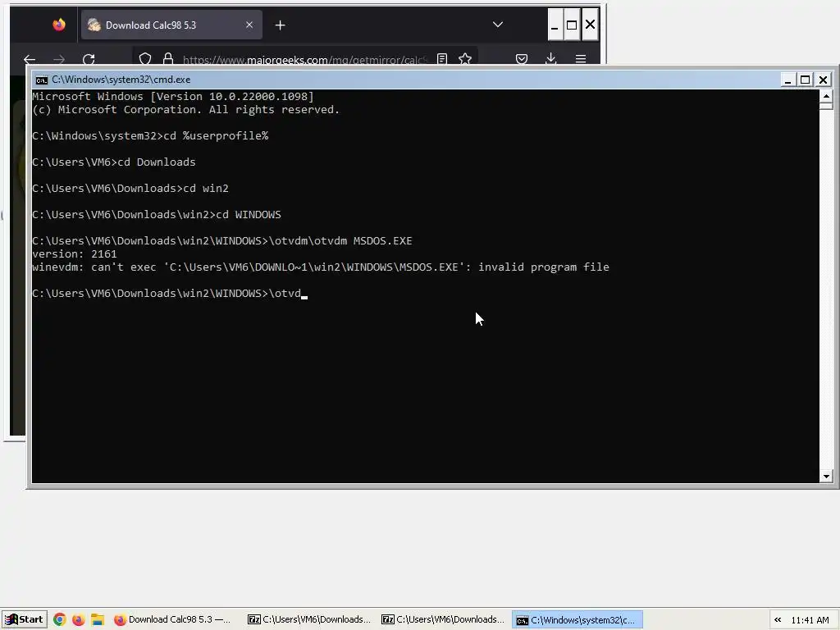This screenshot has width=840, height=630.
Task: Close the cmd.exe window
Action: (x=823, y=80)
